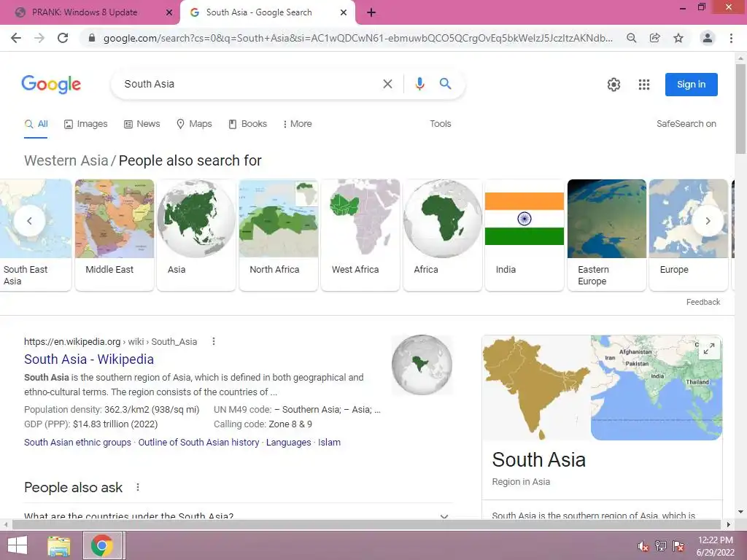Click South Asia golden region map image
The width and height of the screenshot is (747, 560).
(536, 388)
